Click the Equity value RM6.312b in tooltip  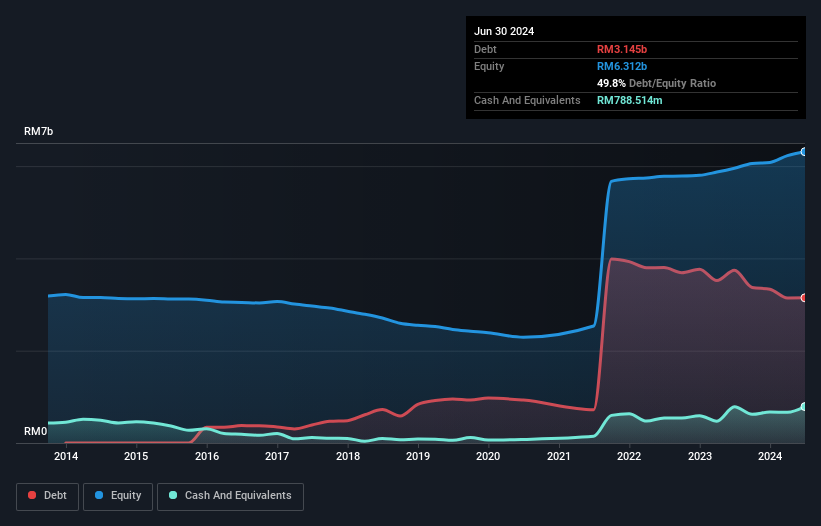tap(622, 66)
